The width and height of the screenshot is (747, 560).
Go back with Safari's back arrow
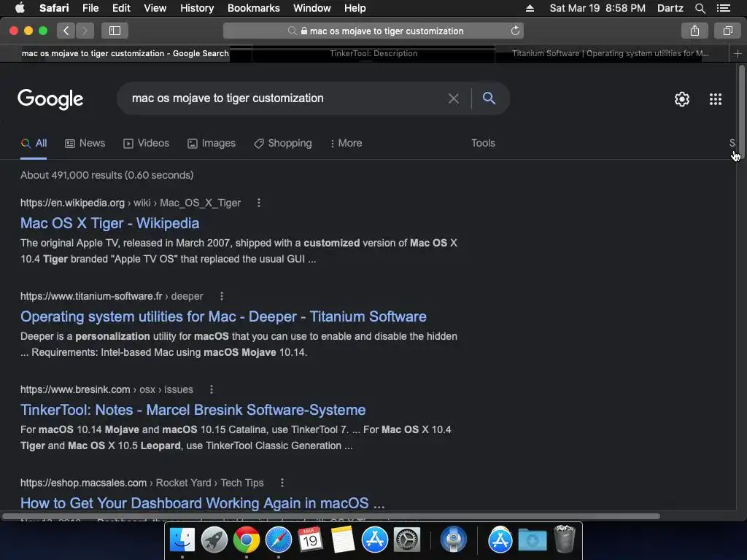(66, 31)
